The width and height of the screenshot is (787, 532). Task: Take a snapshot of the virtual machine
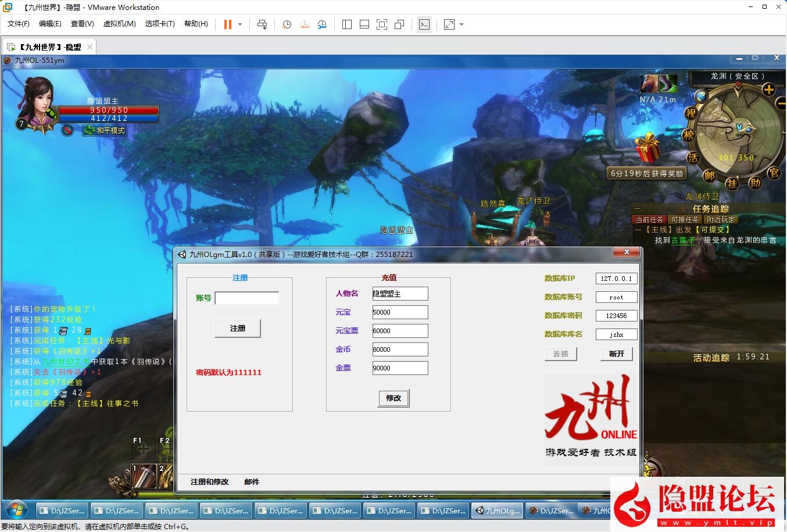point(286,24)
